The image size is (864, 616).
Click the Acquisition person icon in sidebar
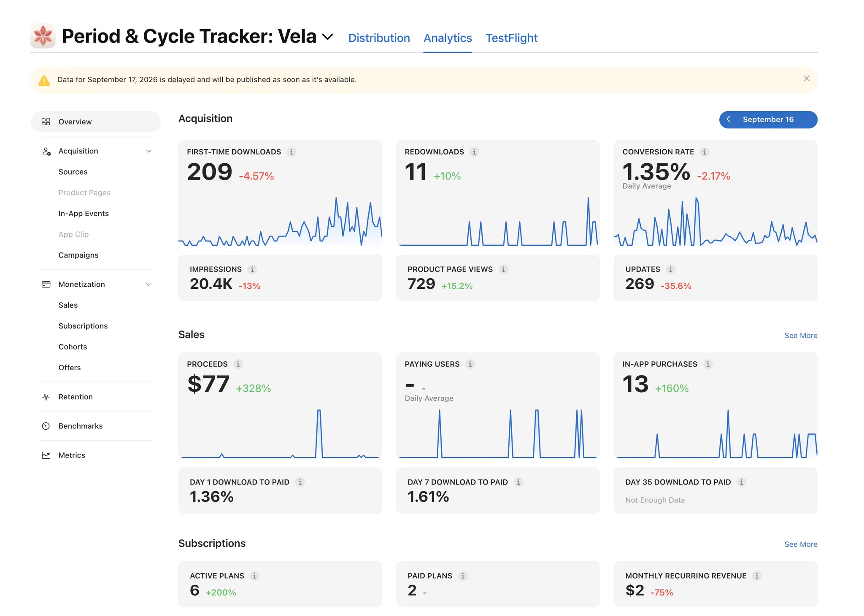point(46,151)
